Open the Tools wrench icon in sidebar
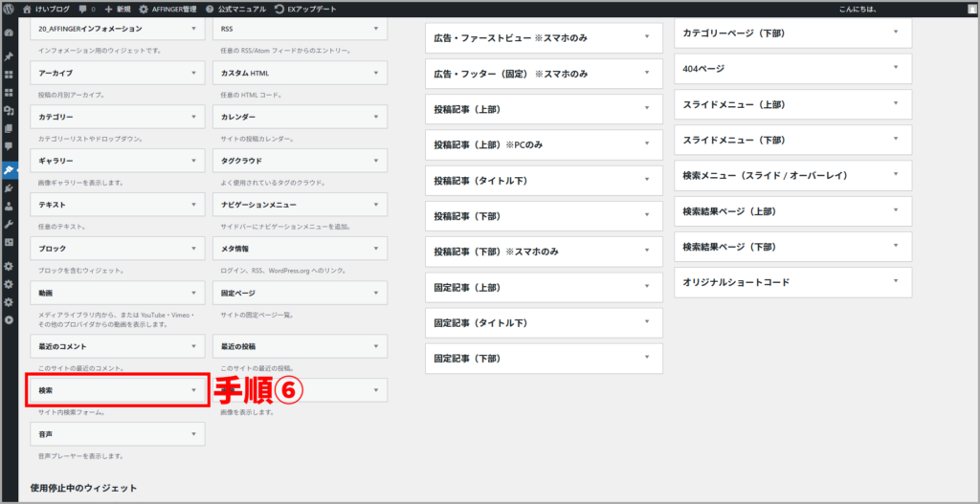980x504 pixels. point(9,224)
